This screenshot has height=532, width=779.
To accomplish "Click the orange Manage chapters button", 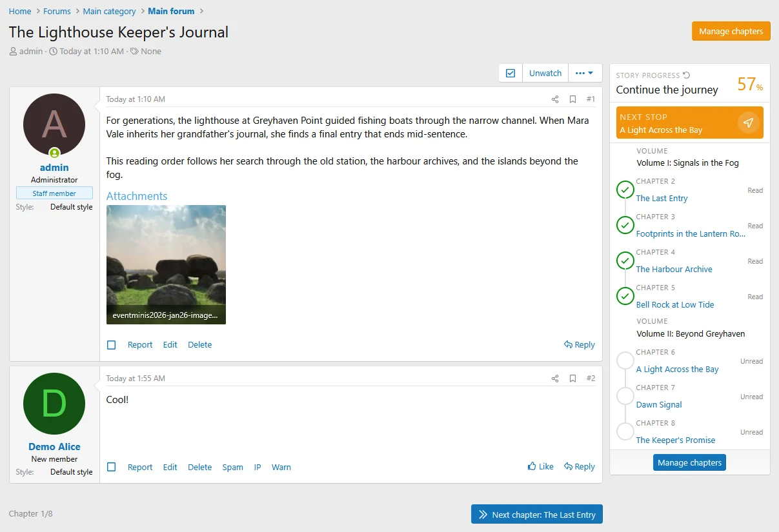I will 731,31.
